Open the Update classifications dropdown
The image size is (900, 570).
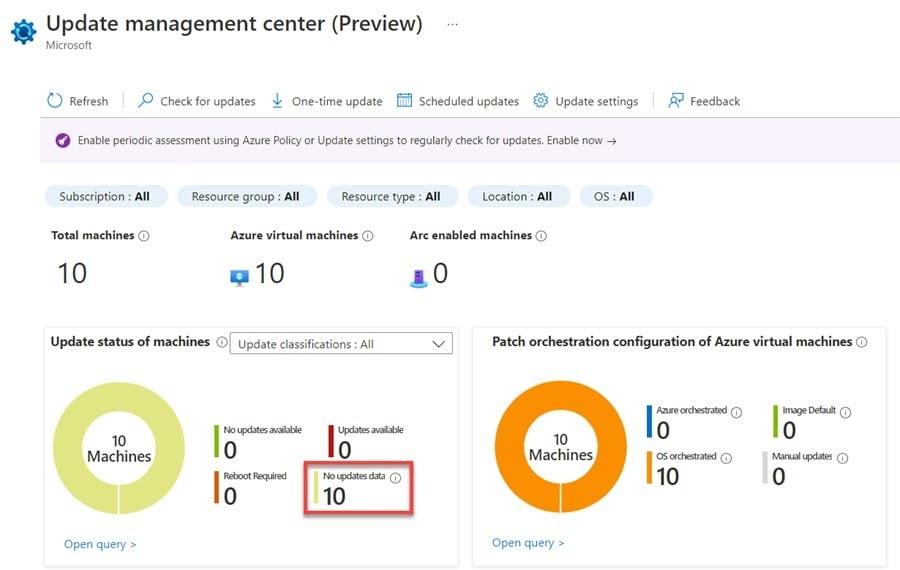tap(341, 344)
